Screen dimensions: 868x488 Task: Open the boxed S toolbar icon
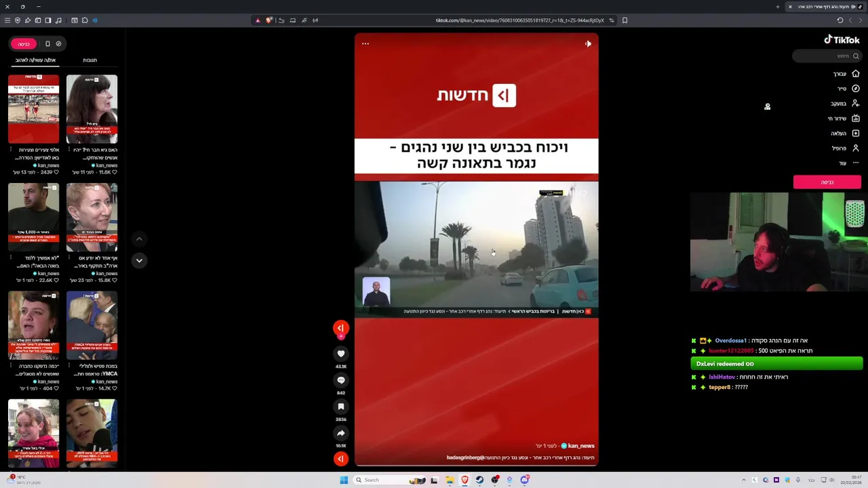pos(75,20)
